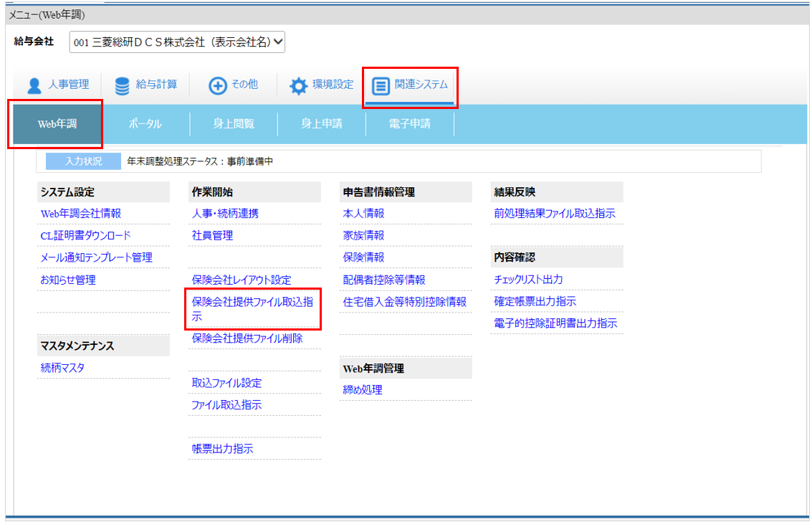The height and width of the screenshot is (522, 812).
Task: Open 締め処理 link
Action: 363,390
